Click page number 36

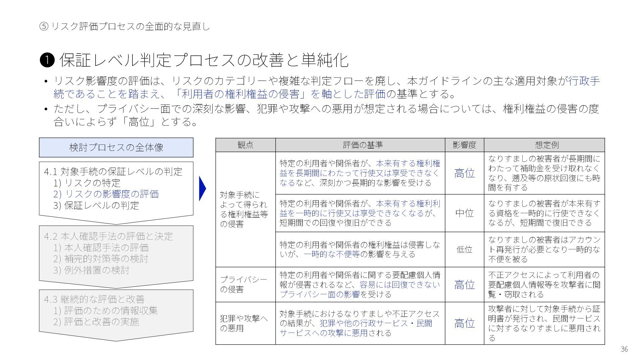624,349
